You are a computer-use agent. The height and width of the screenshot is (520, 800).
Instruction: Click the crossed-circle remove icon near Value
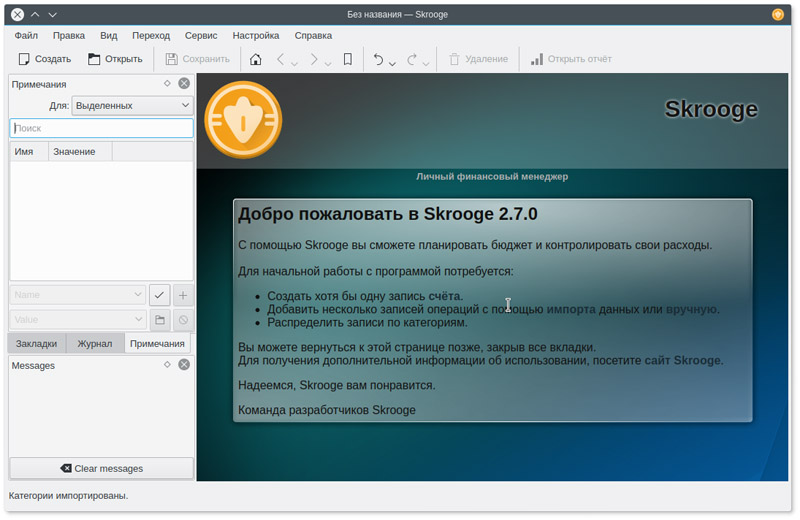coord(183,320)
